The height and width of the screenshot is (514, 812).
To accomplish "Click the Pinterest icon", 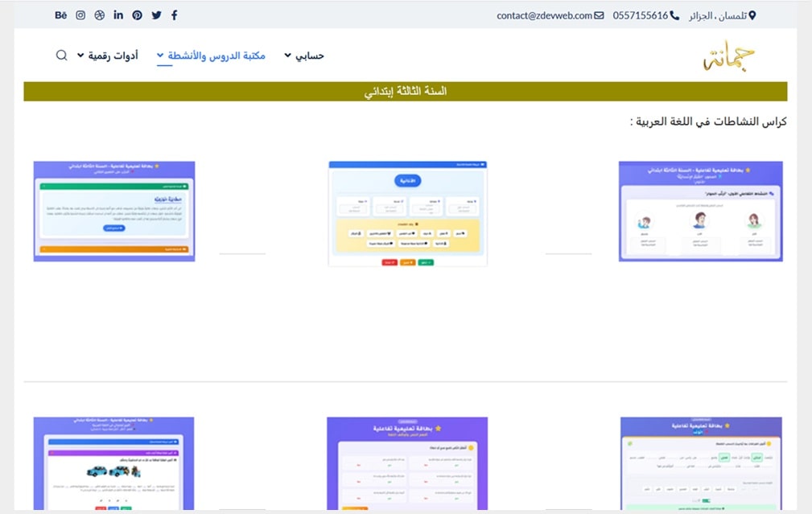I will pos(138,15).
